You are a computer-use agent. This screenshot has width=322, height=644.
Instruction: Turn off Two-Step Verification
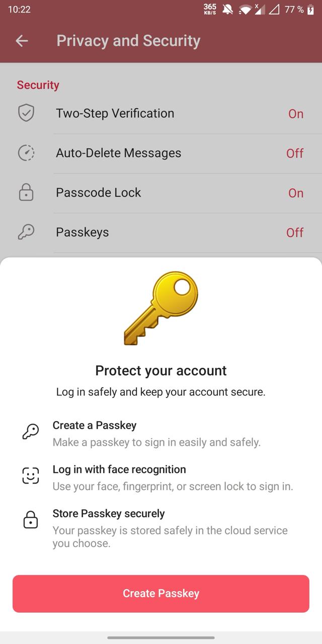click(x=296, y=114)
